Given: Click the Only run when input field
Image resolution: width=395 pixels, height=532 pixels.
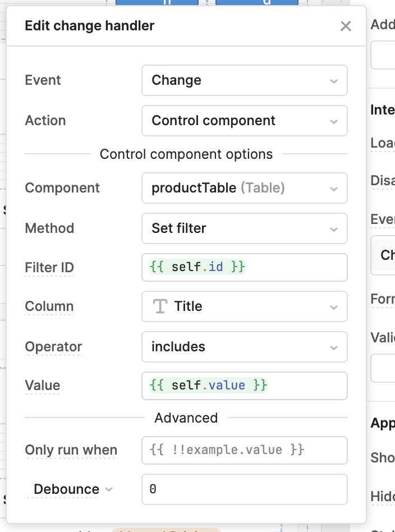Looking at the screenshot, I should tap(244, 450).
